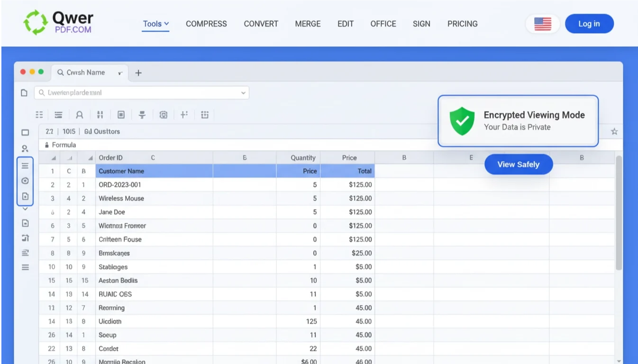Click the second sort triangle in header row

[69, 158]
